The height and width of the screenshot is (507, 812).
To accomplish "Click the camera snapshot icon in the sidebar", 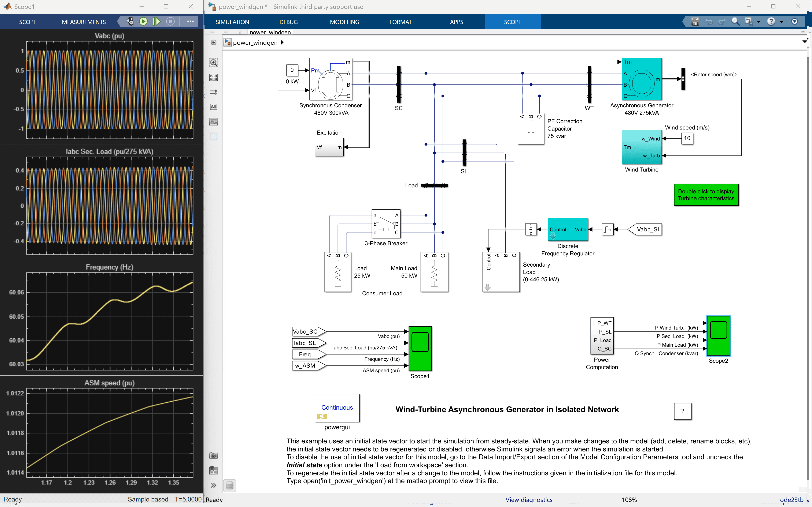I will [x=213, y=455].
